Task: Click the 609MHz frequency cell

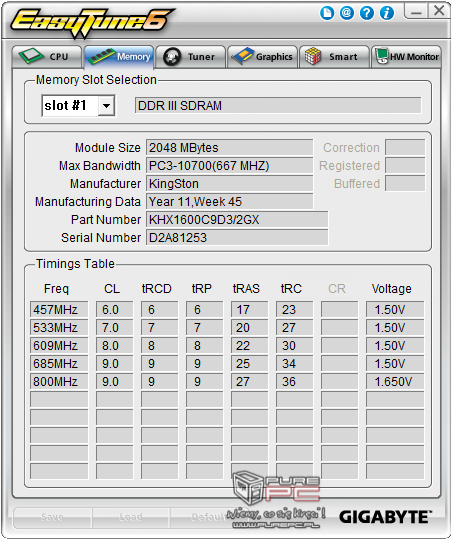Action: (59, 345)
